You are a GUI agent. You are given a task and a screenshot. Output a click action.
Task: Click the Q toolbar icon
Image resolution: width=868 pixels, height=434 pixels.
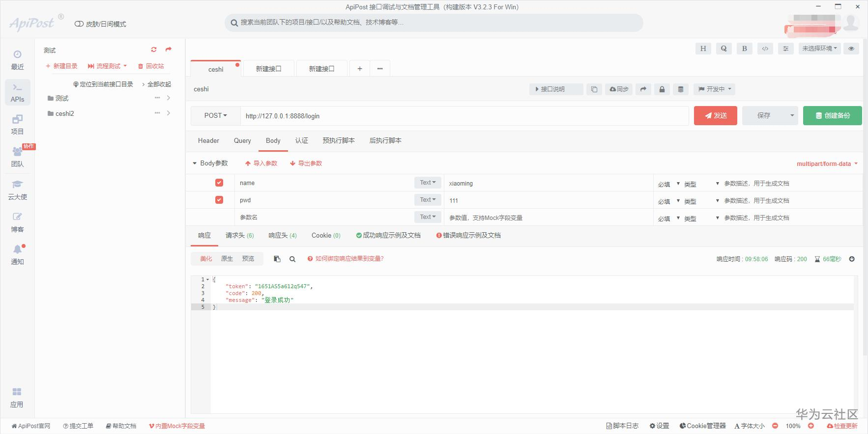(723, 49)
